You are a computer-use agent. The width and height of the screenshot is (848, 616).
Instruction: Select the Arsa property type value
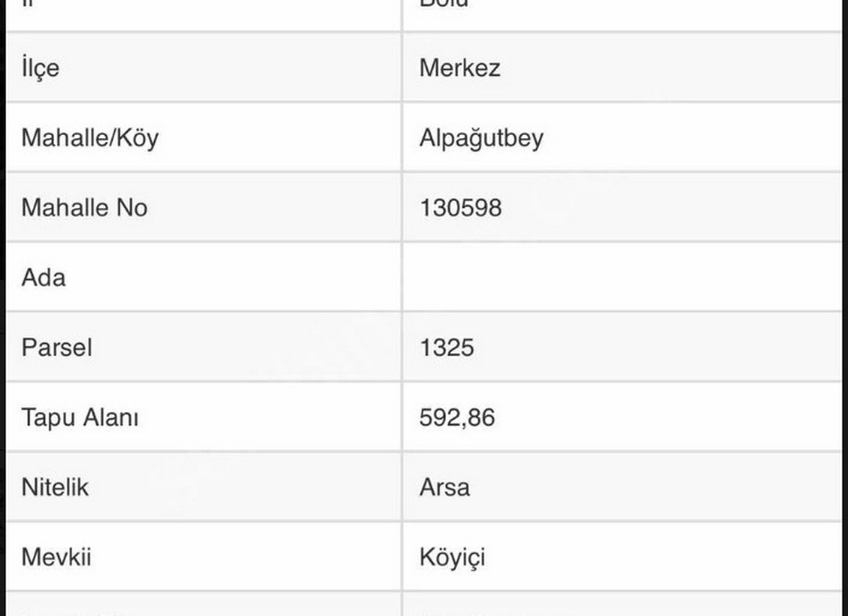pos(444,487)
